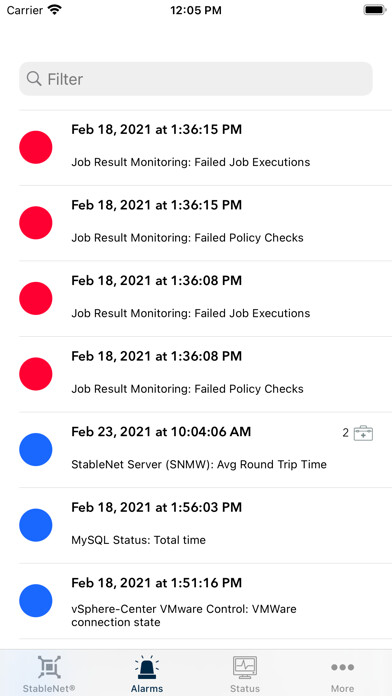
Task: Tap blue dot next to vSphere-Center alarm
Action: point(36,601)
